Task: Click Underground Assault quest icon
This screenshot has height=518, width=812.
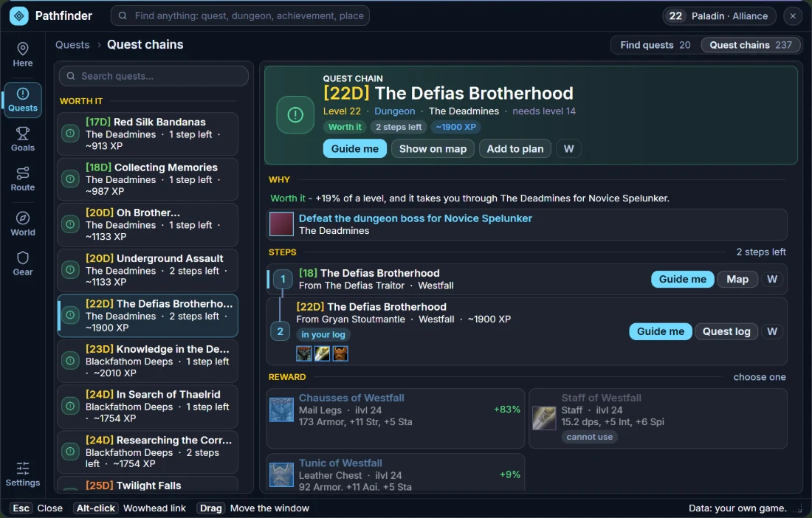Action: coord(70,269)
